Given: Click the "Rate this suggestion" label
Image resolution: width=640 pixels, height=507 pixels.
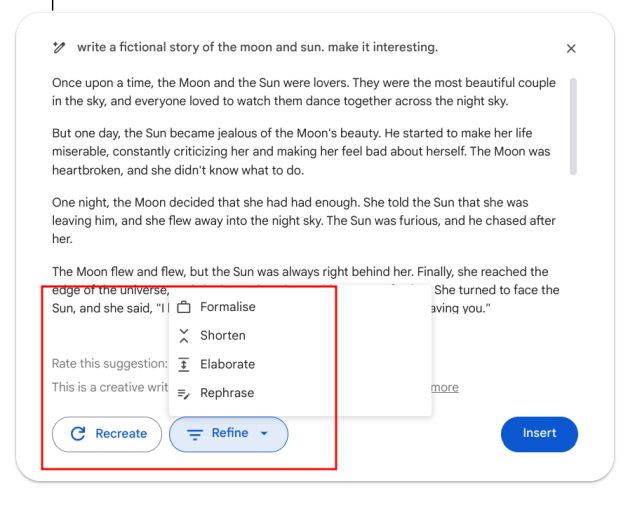Looking at the screenshot, I should pyautogui.click(x=108, y=364).
